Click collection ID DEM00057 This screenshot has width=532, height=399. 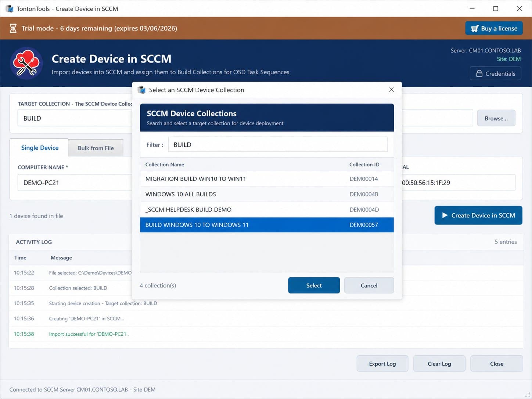click(x=363, y=225)
